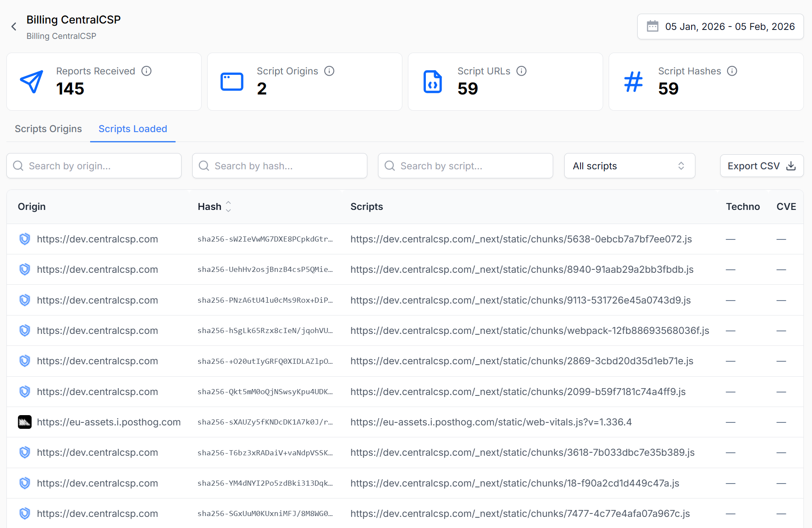This screenshot has height=528, width=812.
Task: Click the Script Hashes hashtag icon
Action: coord(633,81)
